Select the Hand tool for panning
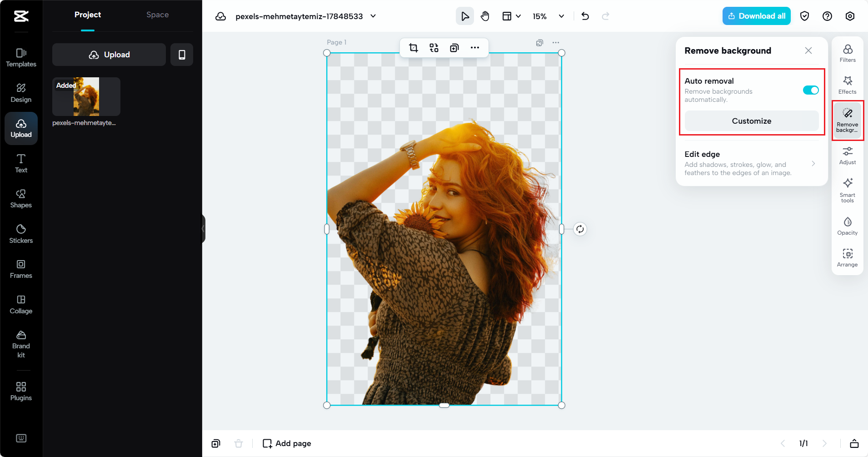The width and height of the screenshot is (868, 457). 484,16
